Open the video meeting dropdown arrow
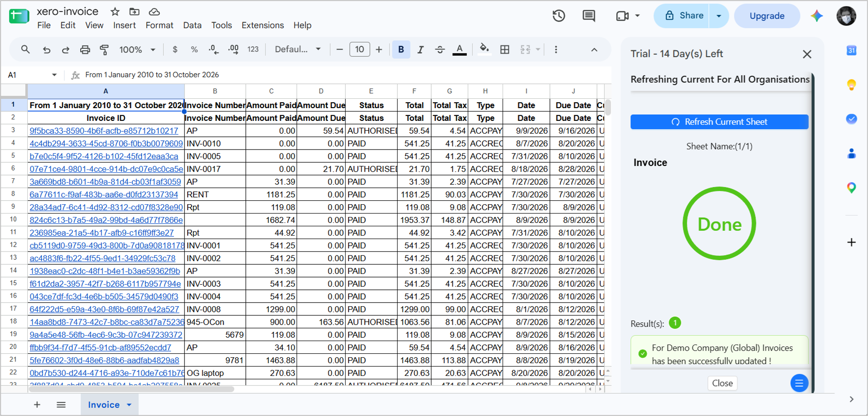The image size is (868, 416). (x=637, y=16)
